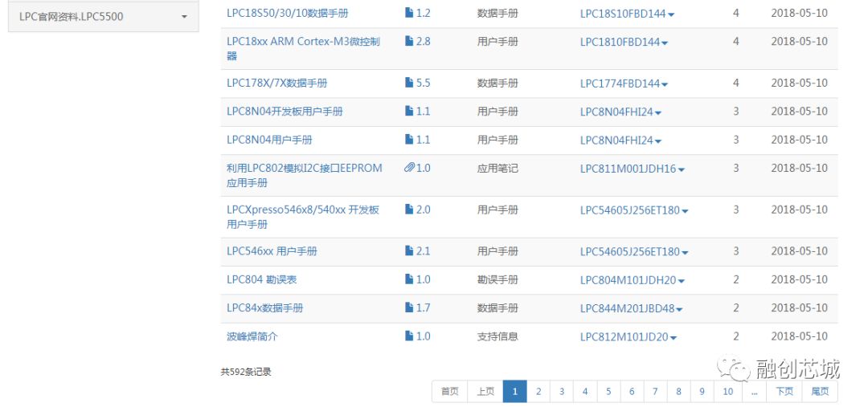Click file icon for LPC84x数据手册 version 1.7
Viewport: 868px width, 407px height.
(409, 307)
